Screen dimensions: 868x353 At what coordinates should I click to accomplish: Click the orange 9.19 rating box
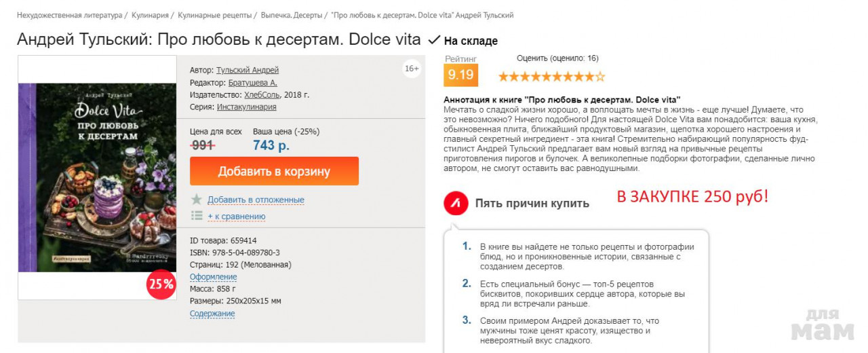pos(461,75)
